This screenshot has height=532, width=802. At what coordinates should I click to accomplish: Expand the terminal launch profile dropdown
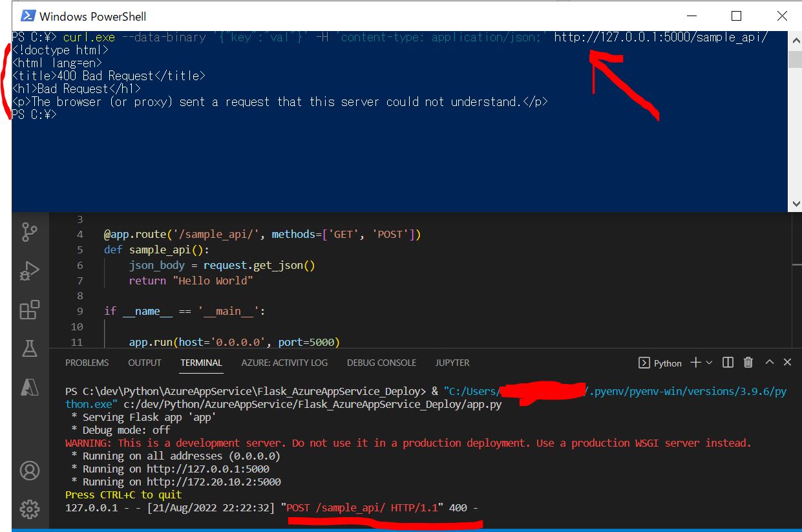(709, 363)
